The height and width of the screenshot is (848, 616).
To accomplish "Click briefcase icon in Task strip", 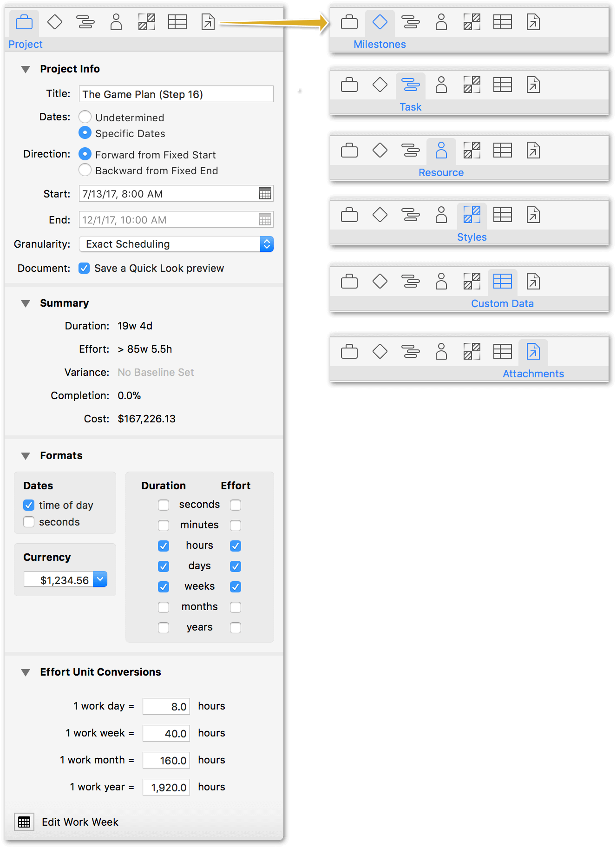I will [x=349, y=85].
